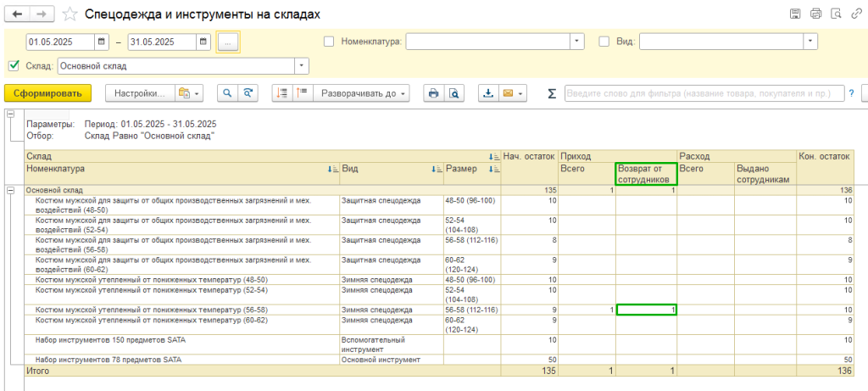
Task: Open the Настройки... button
Action: tap(139, 93)
